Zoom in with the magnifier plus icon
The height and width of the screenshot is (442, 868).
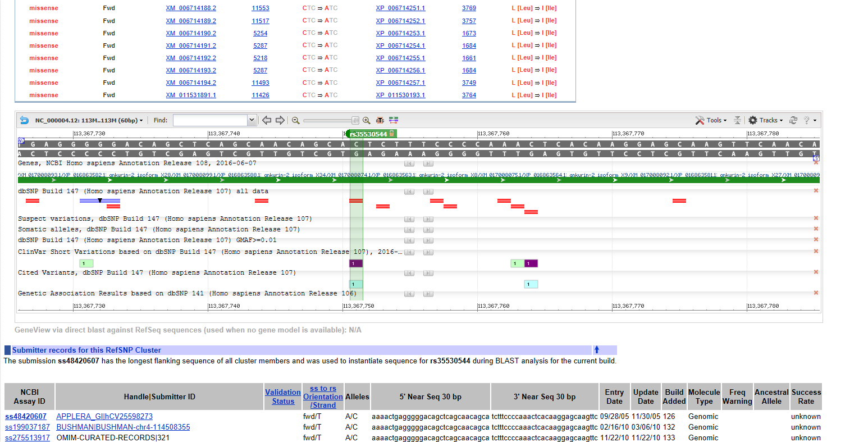[x=367, y=120]
